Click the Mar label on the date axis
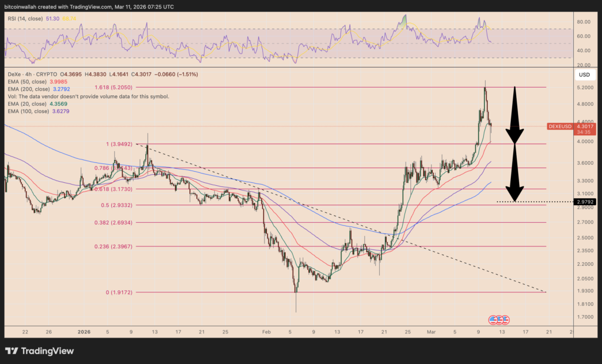This screenshot has height=364, width=602. tap(431, 332)
